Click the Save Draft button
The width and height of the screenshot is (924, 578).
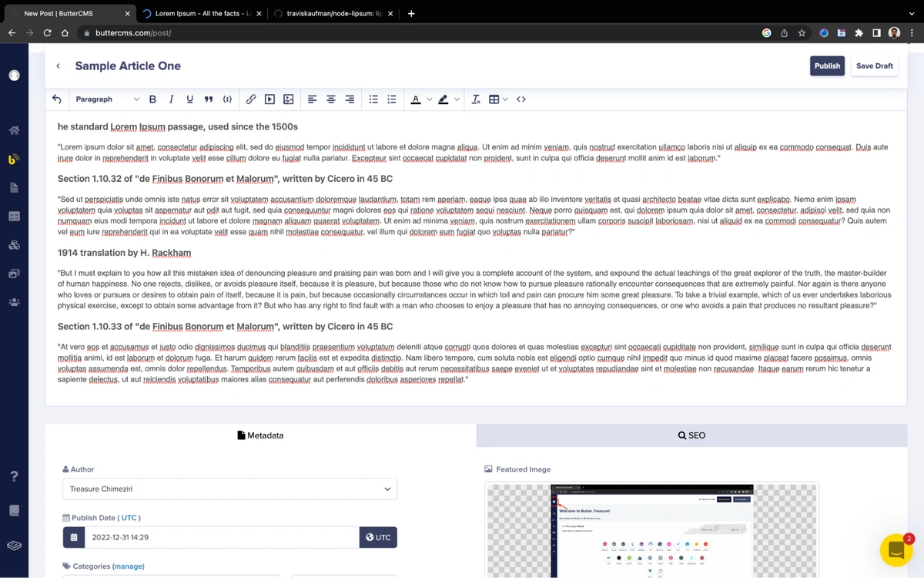coord(874,66)
